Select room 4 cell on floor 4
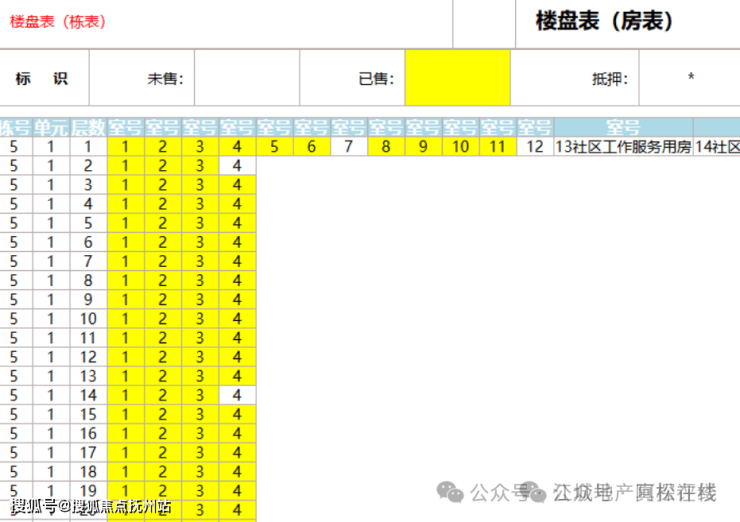Image resolution: width=740 pixels, height=522 pixels. [237, 204]
